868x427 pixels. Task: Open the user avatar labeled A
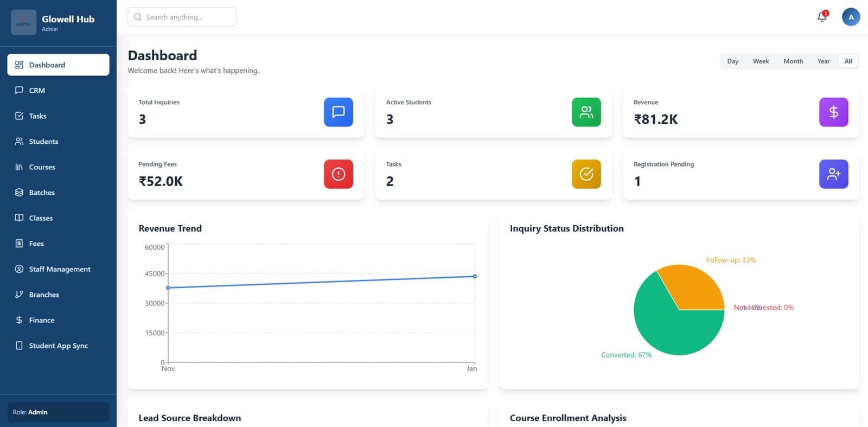tap(851, 17)
